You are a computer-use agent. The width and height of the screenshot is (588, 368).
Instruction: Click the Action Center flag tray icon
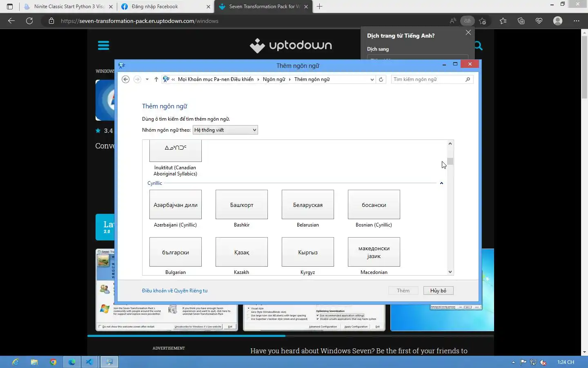(523, 362)
